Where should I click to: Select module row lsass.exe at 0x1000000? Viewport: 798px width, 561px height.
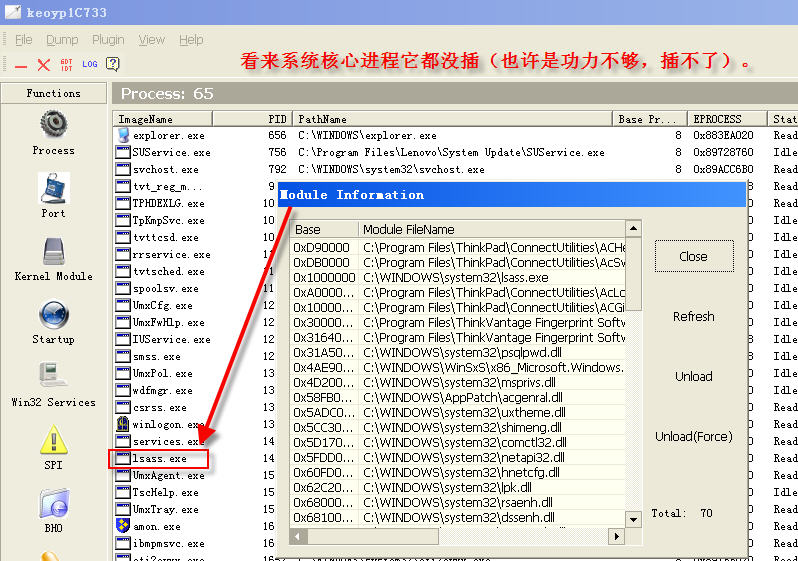tap(458, 277)
